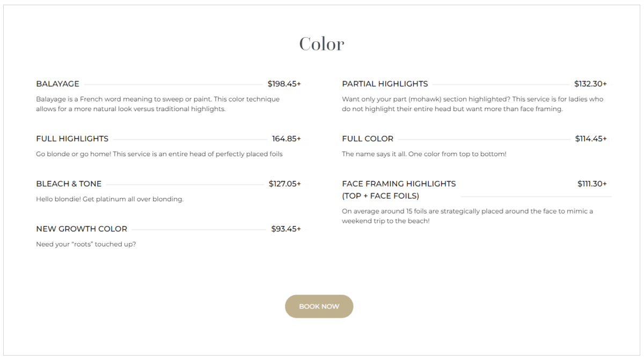Viewport: 644px width, 358px height.
Task: Select the NEW GROWTH COLOR service title
Action: point(82,229)
